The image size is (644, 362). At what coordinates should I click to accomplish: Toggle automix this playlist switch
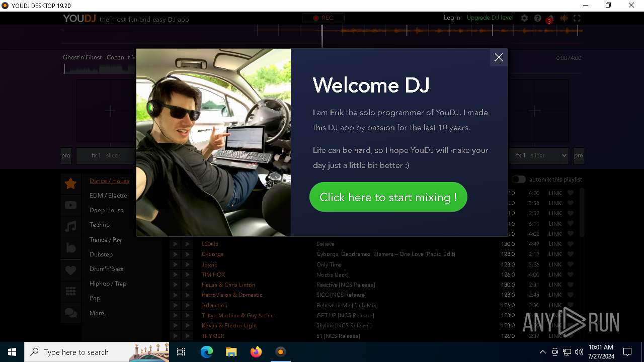[518, 179]
